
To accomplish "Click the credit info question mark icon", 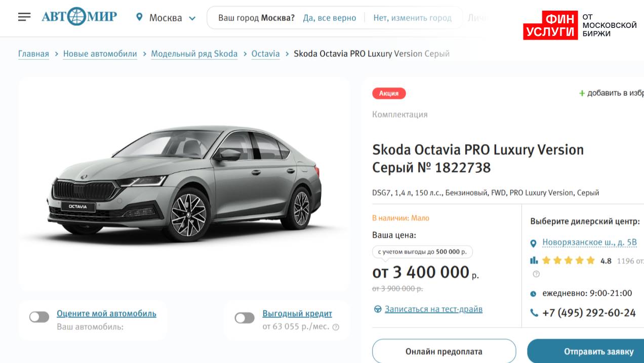I will pyautogui.click(x=336, y=327).
